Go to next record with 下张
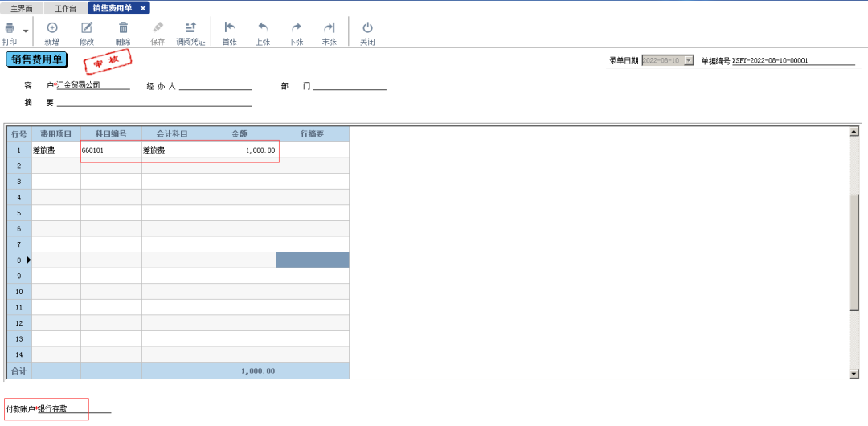This screenshot has height=426, width=868. click(x=296, y=28)
